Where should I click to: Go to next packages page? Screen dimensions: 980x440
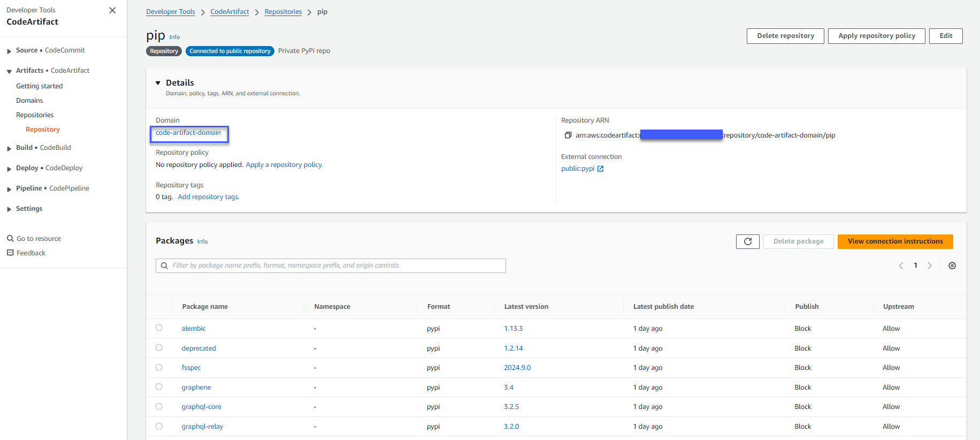pyautogui.click(x=930, y=265)
